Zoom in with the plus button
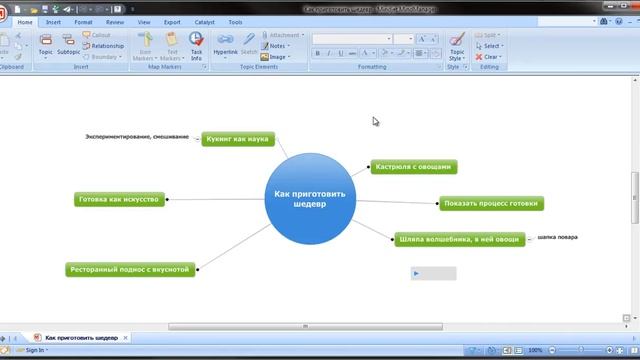 pyautogui.click(x=609, y=350)
